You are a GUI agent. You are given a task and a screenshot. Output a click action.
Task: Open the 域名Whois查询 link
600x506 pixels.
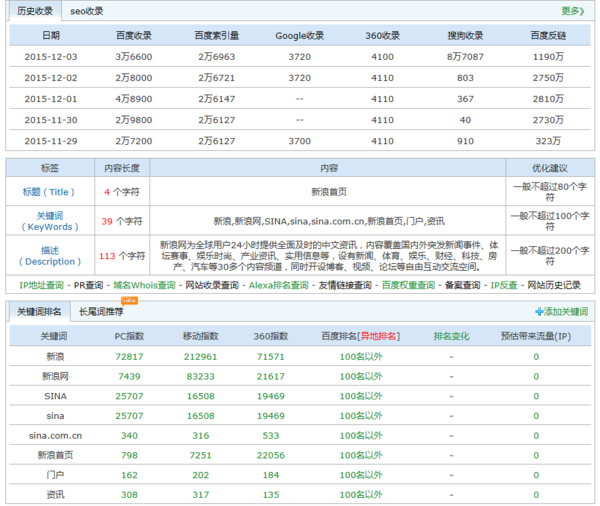click(x=144, y=285)
